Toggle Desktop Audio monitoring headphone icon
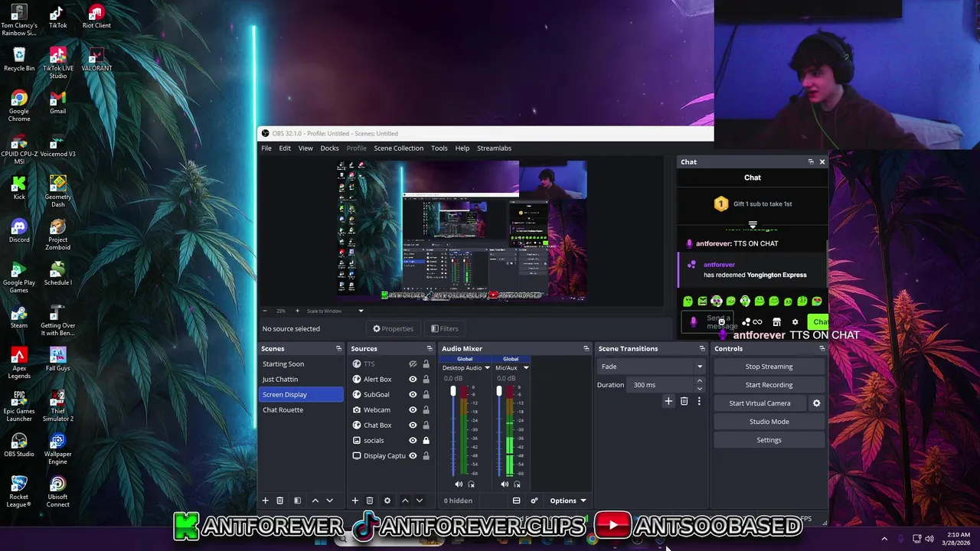The height and width of the screenshot is (551, 980). point(471,484)
